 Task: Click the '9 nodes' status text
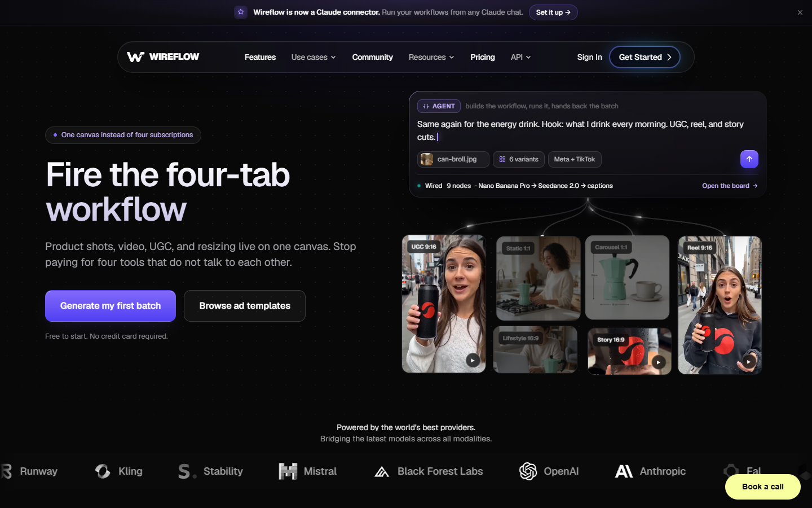coord(458,186)
